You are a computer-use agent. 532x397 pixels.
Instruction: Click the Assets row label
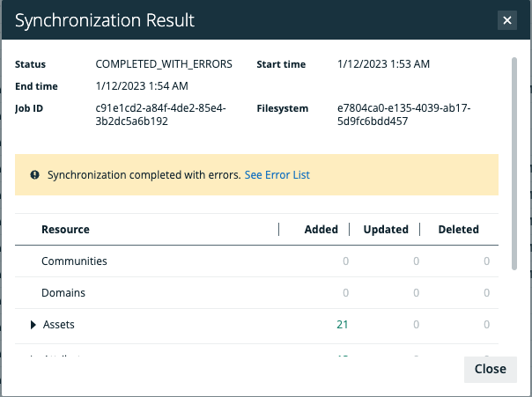click(59, 325)
